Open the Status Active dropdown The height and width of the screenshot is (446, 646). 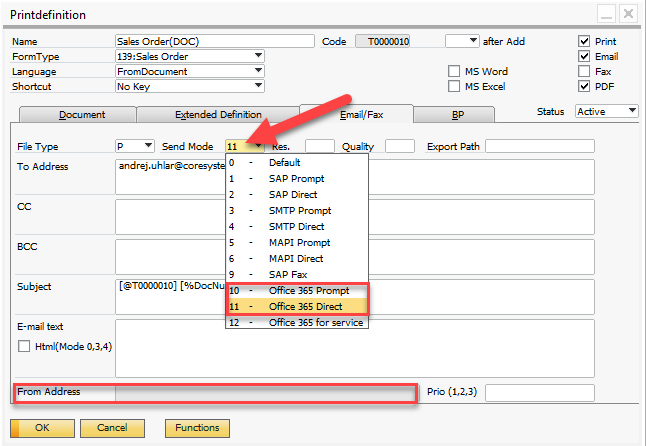(632, 111)
